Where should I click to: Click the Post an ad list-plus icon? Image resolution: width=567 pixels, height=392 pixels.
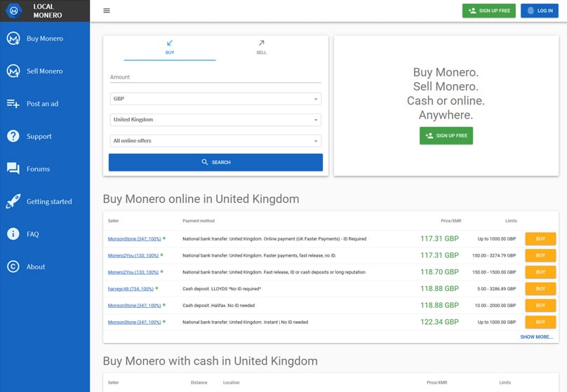[x=13, y=104]
